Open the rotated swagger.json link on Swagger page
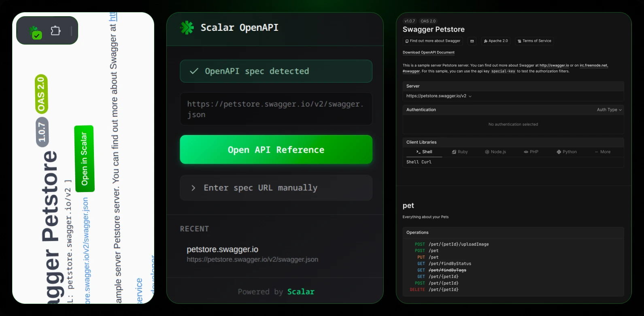 85,250
